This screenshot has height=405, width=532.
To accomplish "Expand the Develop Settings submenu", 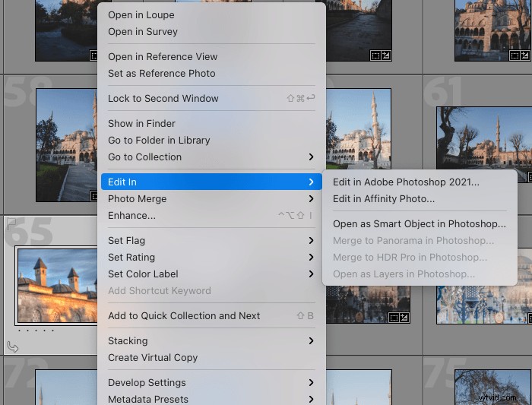I will click(211, 383).
